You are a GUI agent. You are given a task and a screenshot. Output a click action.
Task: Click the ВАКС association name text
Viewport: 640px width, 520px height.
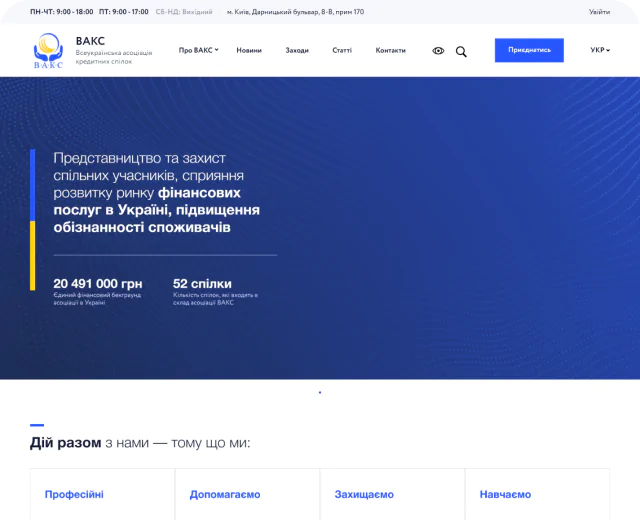point(90,41)
